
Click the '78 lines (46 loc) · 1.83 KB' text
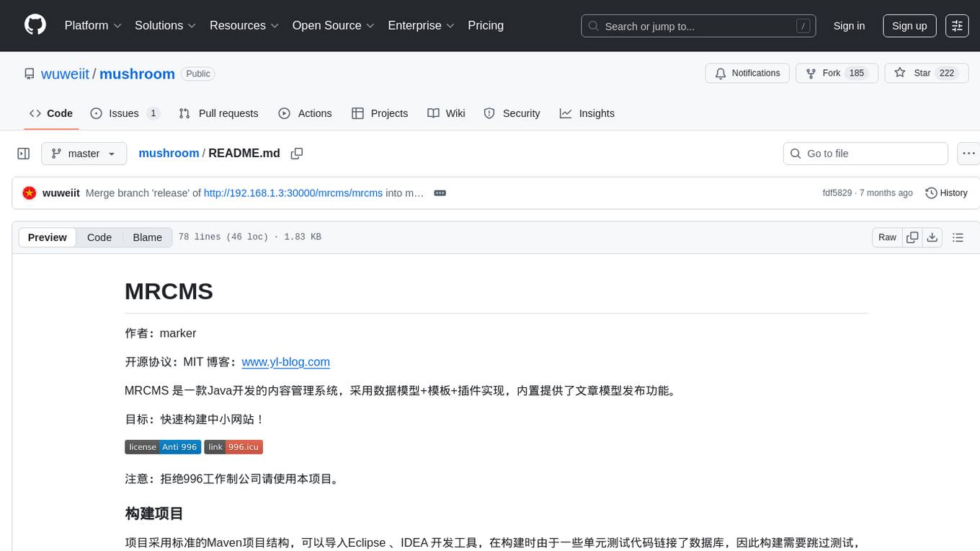(250, 237)
